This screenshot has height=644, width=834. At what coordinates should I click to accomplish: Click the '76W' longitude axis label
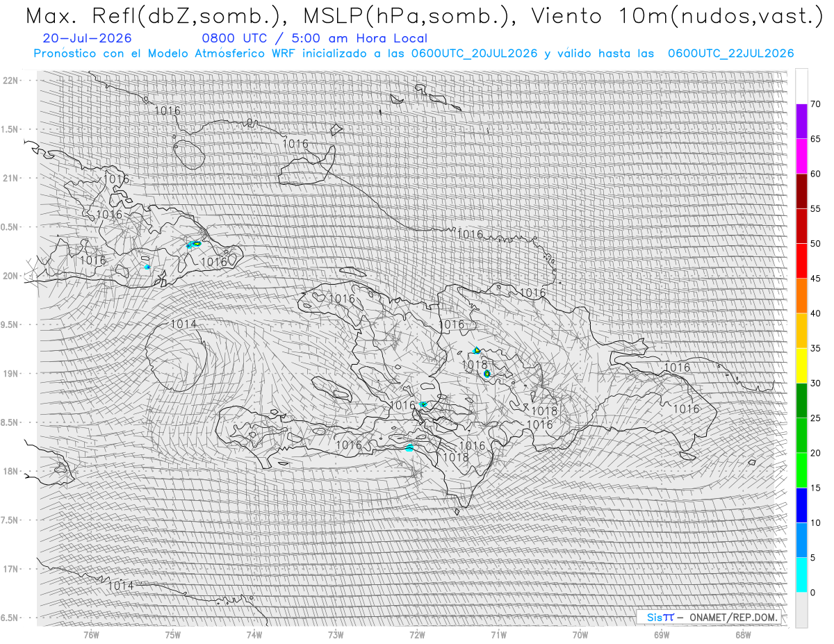pos(92,634)
